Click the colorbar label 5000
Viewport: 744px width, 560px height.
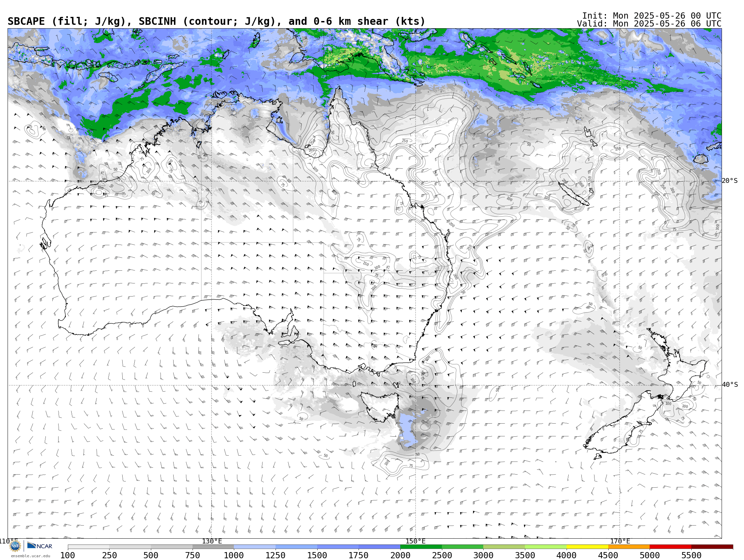click(650, 555)
